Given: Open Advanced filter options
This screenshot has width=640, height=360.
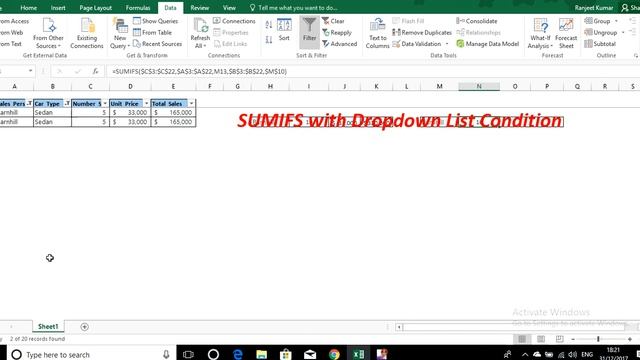Looking at the screenshot, I should point(339,44).
